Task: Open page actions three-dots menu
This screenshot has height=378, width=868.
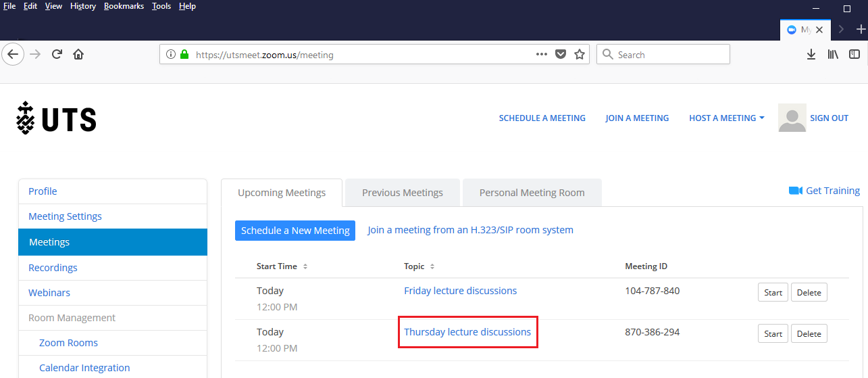Action: (542, 54)
